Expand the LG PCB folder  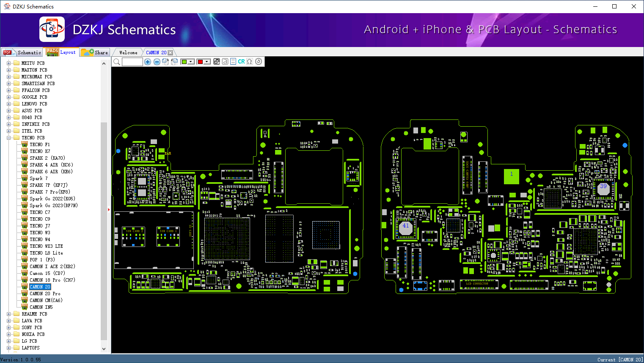(8, 341)
